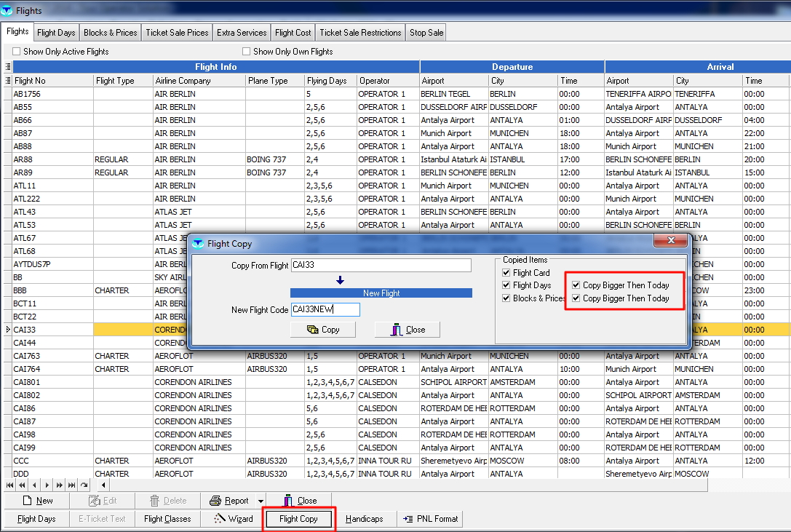Click the Copy button in Flight Copy dialog
Viewport: 791px width, 532px height.
tap(322, 330)
